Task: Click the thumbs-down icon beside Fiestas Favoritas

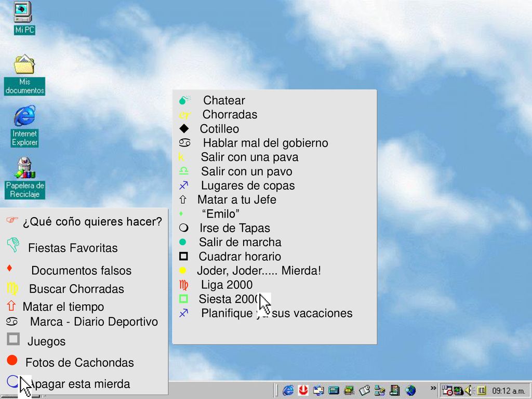Action: pyautogui.click(x=13, y=245)
